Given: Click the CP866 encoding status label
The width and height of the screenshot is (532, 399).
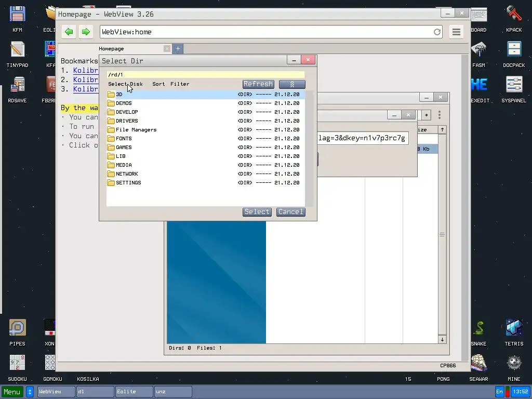Looking at the screenshot, I should (x=448, y=365).
